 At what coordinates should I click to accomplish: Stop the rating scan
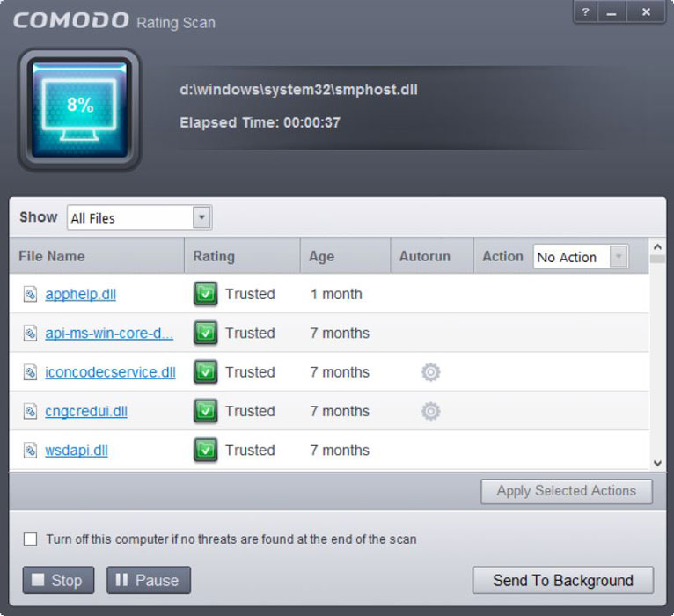coord(58,580)
